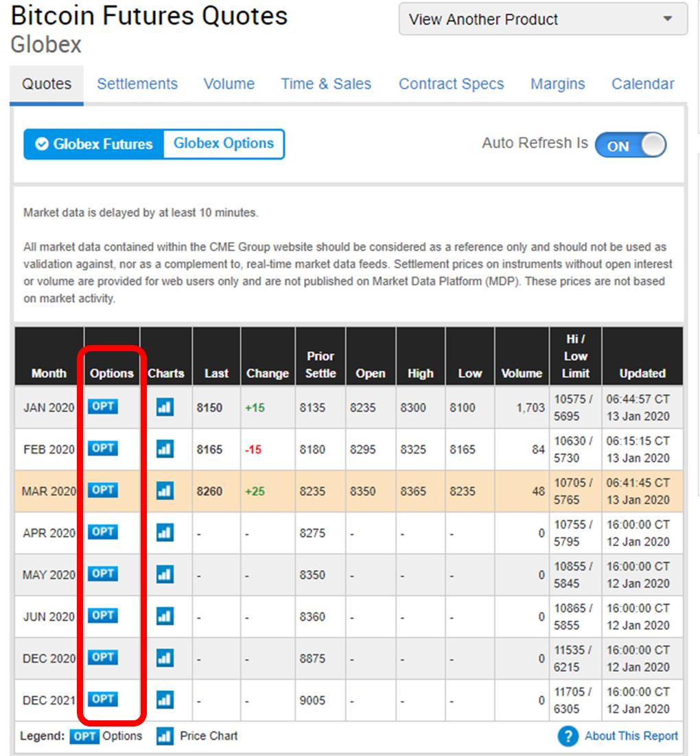Screen dimensions: 700x756
Task: Expand the View Another Product dropdown
Action: click(x=543, y=19)
